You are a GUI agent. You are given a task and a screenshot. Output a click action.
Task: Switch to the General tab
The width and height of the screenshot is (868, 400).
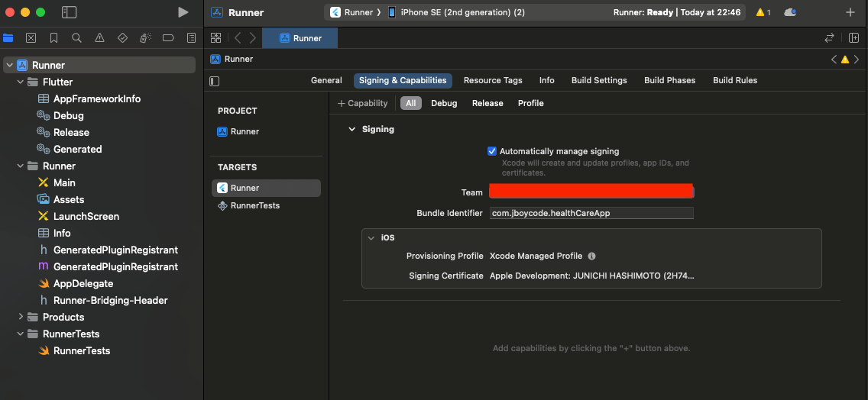tap(326, 80)
